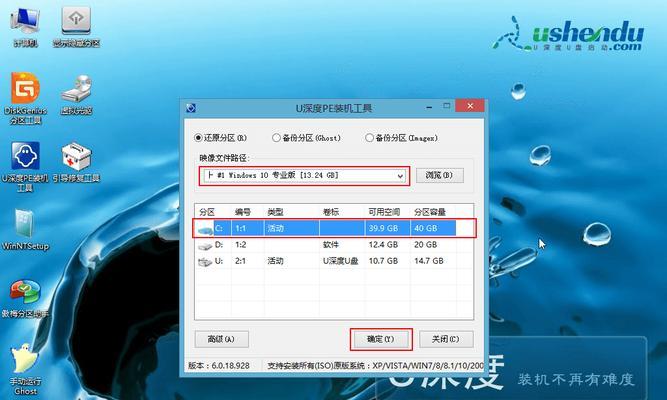Click the 确定(Y) confirm button
The image size is (667, 400).
[381, 339]
